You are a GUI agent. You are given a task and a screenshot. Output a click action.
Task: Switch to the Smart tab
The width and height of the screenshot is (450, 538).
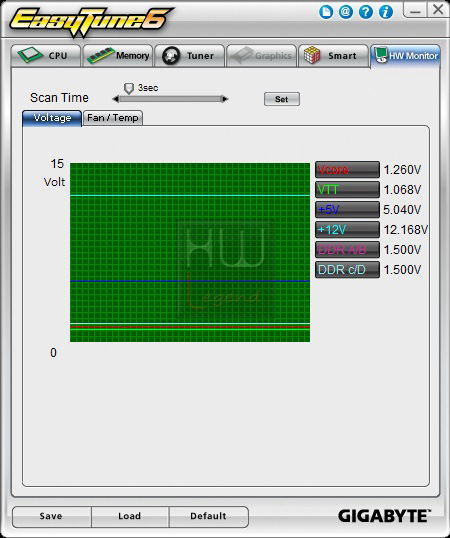click(333, 56)
